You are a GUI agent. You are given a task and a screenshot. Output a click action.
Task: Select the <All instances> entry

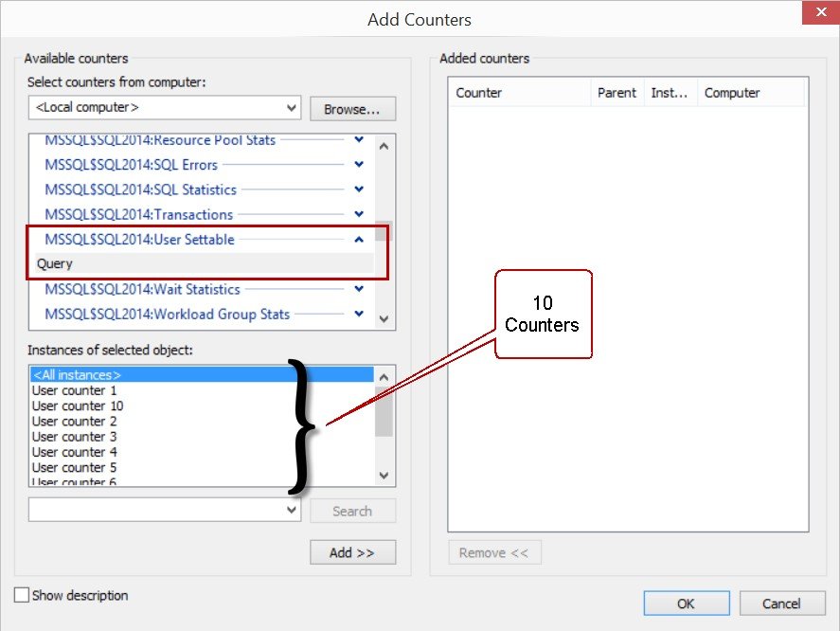(202, 374)
